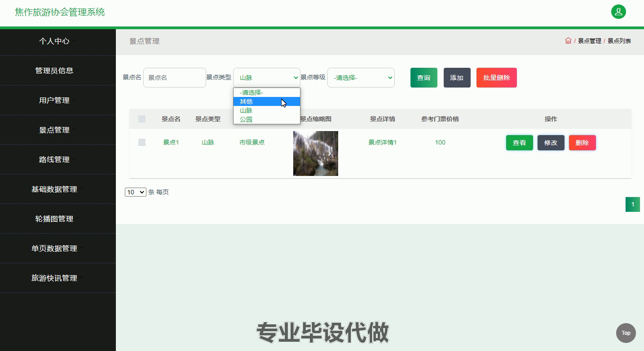Go to home via breadcrumb house icon

[568, 41]
